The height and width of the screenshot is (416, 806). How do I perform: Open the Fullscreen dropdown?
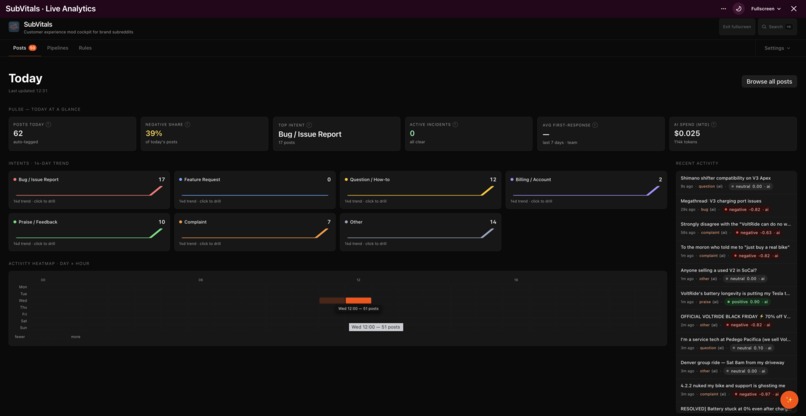click(x=766, y=9)
